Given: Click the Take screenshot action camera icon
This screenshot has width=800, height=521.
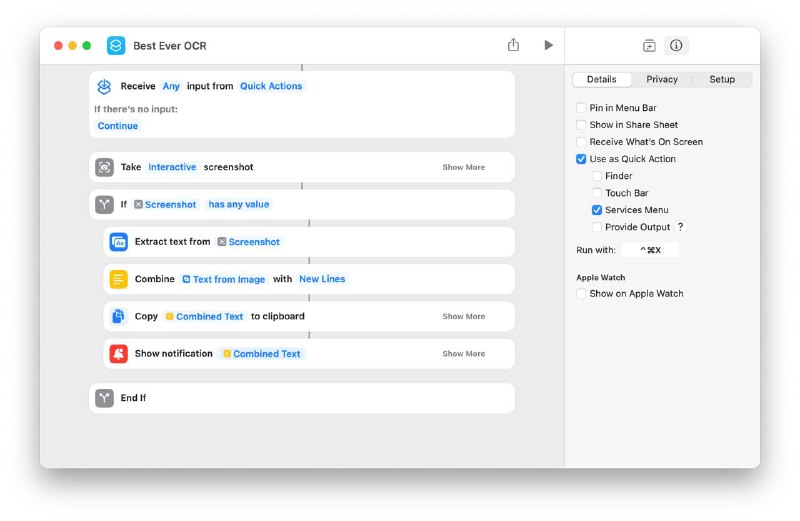Looking at the screenshot, I should click(x=104, y=167).
